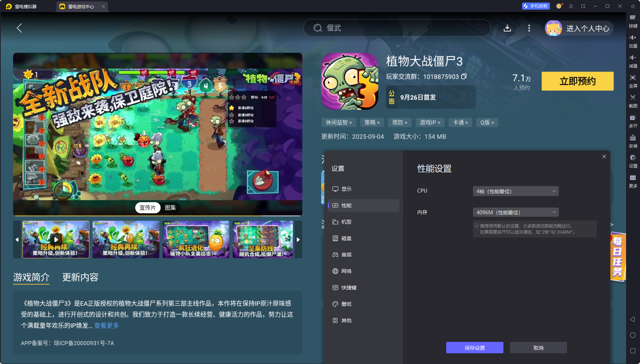The height and width of the screenshot is (364, 640).
Task: Click 立即预约 pre-register button
Action: click(x=577, y=81)
